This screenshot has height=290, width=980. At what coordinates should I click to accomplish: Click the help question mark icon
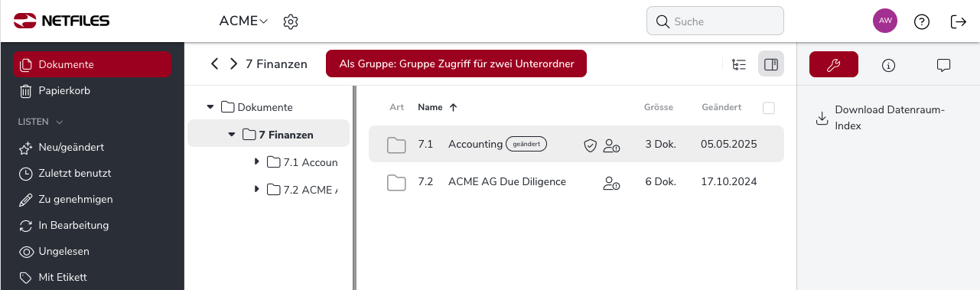pyautogui.click(x=922, y=21)
